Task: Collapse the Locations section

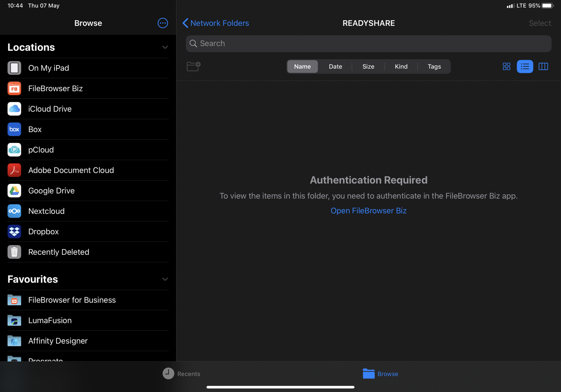Action: click(x=165, y=47)
